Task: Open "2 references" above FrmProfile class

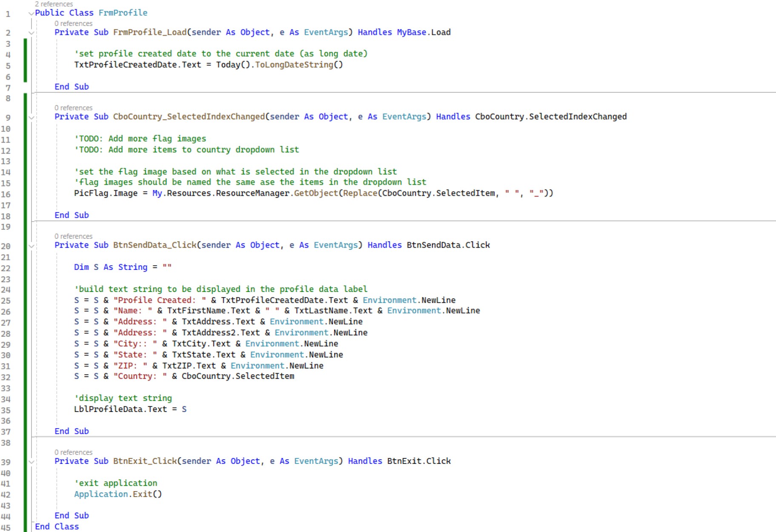Action: click(x=54, y=4)
